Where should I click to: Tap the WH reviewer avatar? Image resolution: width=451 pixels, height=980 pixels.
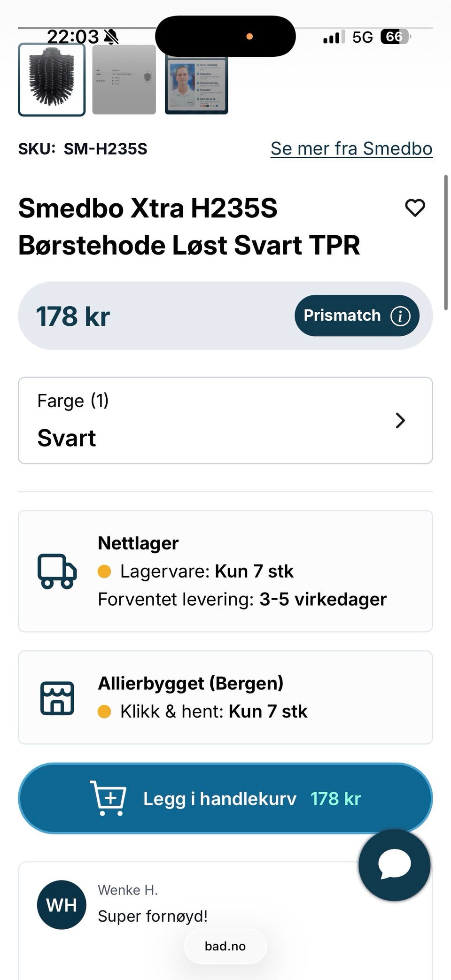click(62, 905)
